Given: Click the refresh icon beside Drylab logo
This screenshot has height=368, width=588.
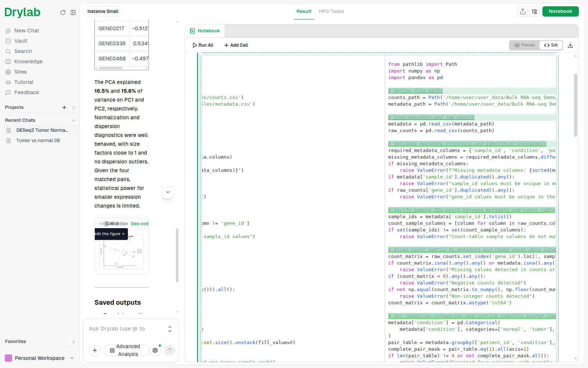Looking at the screenshot, I should coord(63,13).
